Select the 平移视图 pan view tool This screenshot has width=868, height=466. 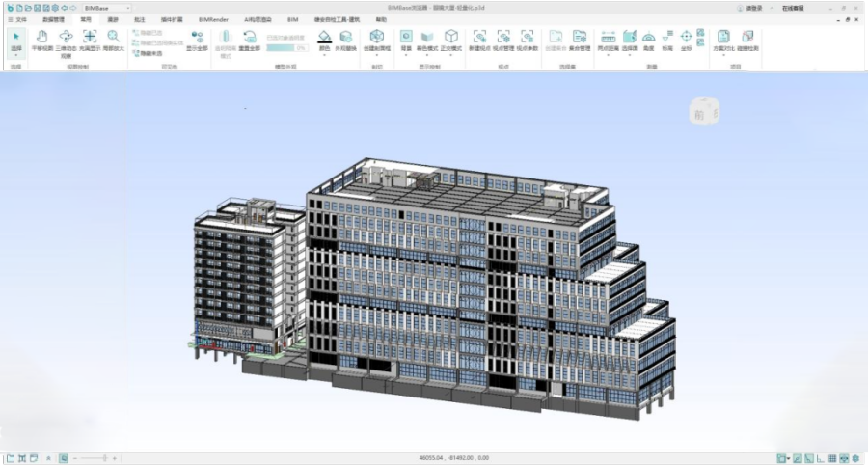pyautogui.click(x=41, y=40)
